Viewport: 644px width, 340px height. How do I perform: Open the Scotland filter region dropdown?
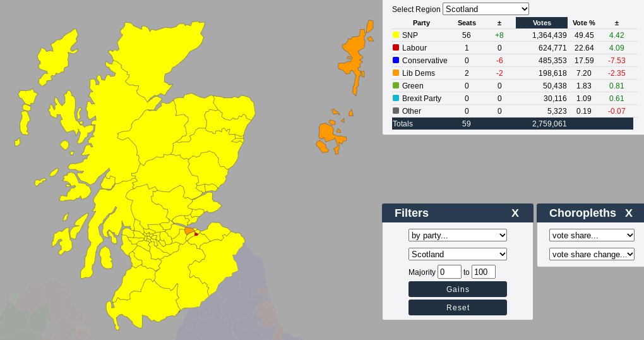[458, 254]
